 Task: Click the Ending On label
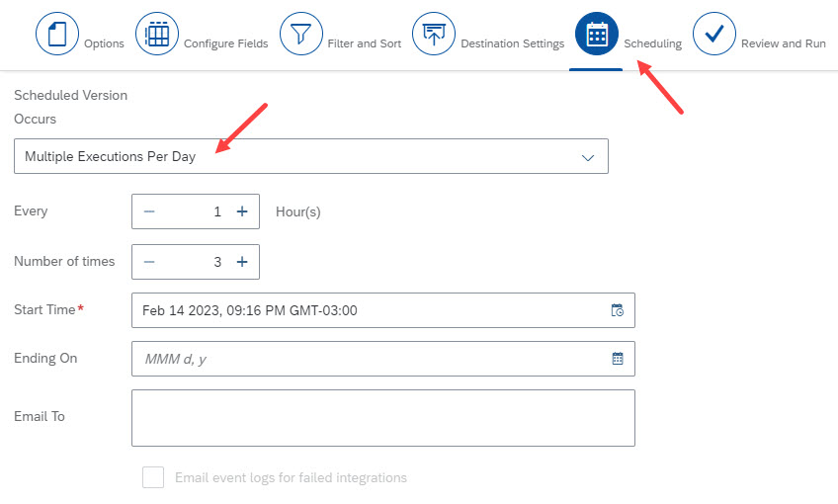45,358
